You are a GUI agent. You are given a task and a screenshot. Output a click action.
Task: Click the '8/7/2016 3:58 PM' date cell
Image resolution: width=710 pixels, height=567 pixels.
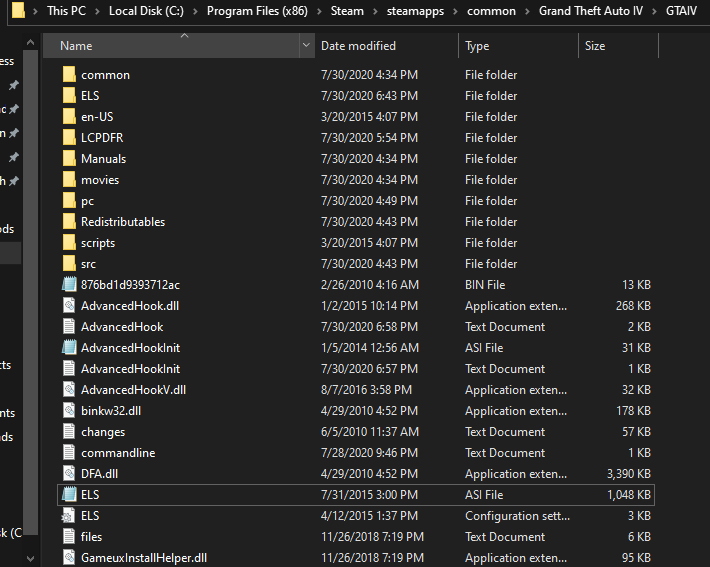366,389
